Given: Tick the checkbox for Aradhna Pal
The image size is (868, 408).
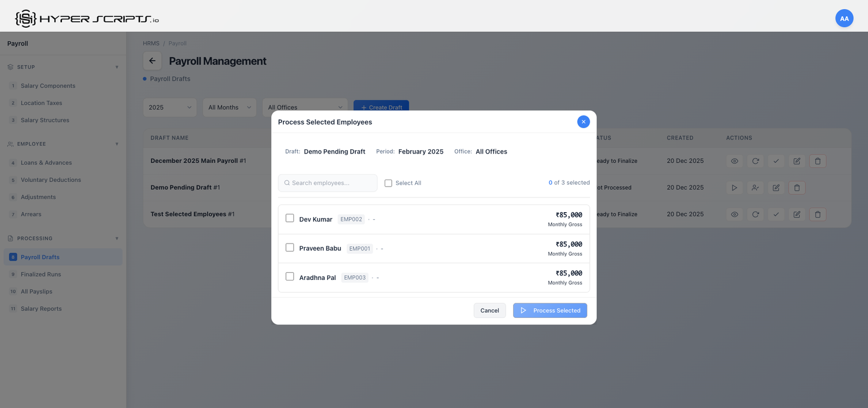Looking at the screenshot, I should [x=290, y=277].
